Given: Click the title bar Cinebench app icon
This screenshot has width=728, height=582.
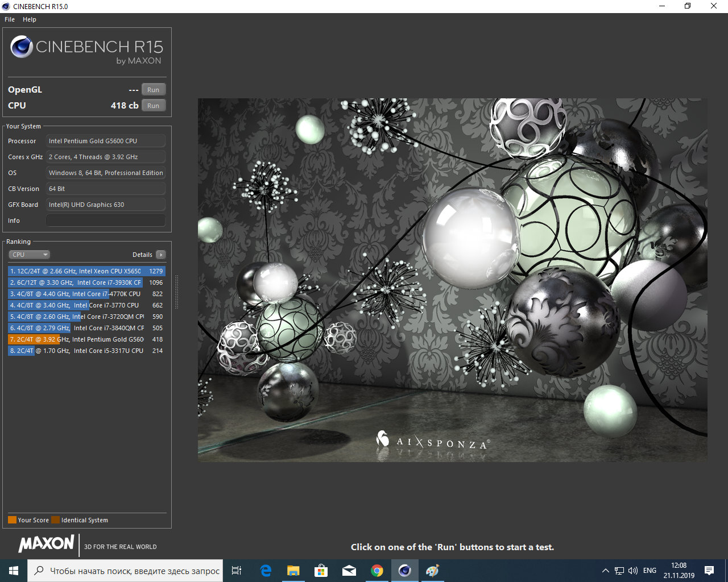Looking at the screenshot, I should (6, 6).
